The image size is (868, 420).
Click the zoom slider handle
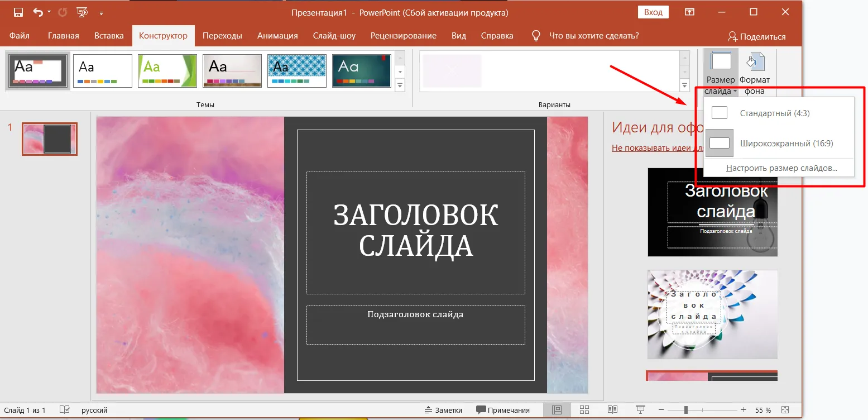point(686,410)
